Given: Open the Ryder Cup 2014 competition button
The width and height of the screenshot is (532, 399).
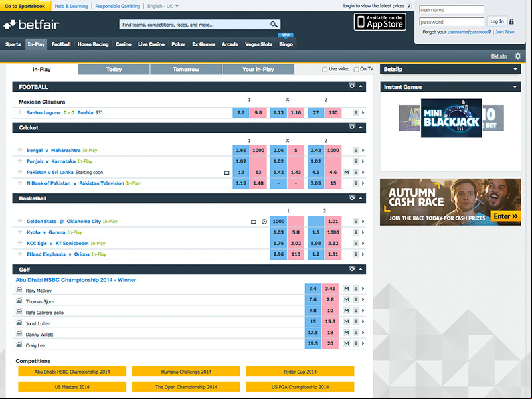Looking at the screenshot, I should point(300,372).
